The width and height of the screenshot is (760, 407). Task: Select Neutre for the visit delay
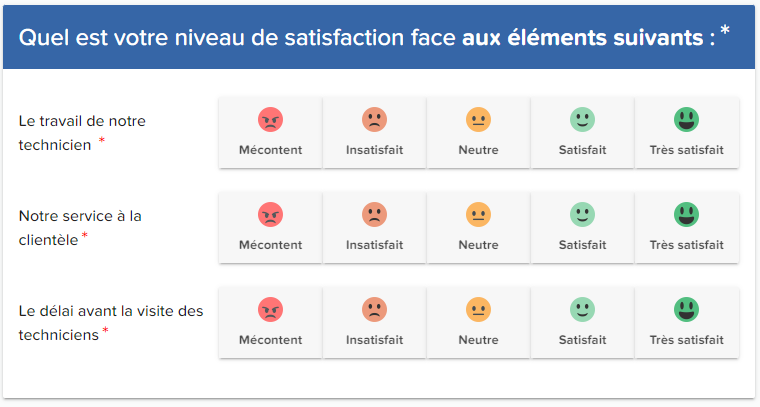478,322
